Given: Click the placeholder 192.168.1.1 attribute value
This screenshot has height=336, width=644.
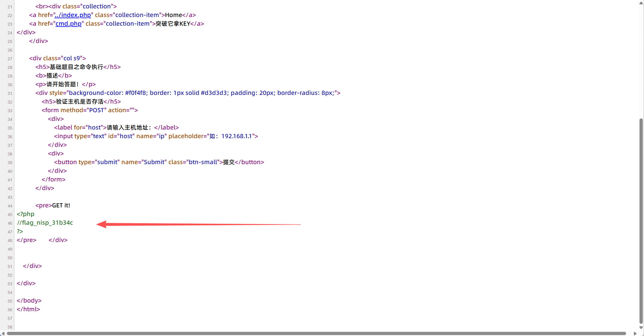Looking at the screenshot, I should coord(236,136).
